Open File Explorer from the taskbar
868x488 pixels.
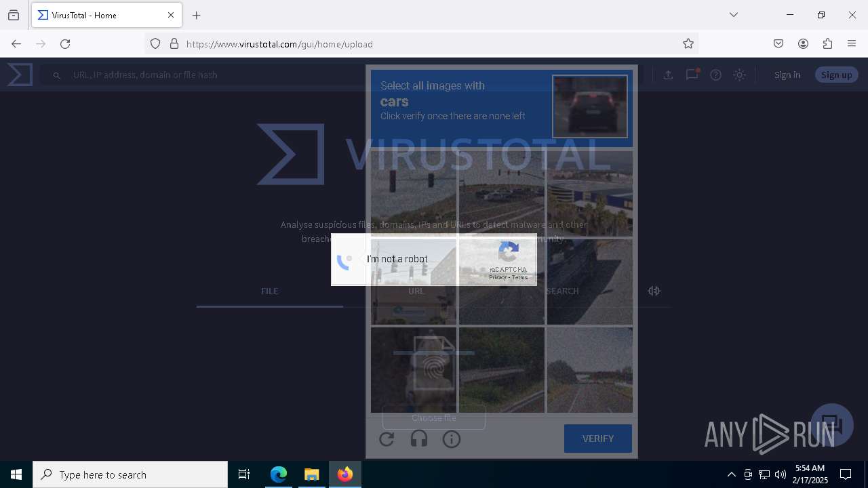(x=311, y=474)
